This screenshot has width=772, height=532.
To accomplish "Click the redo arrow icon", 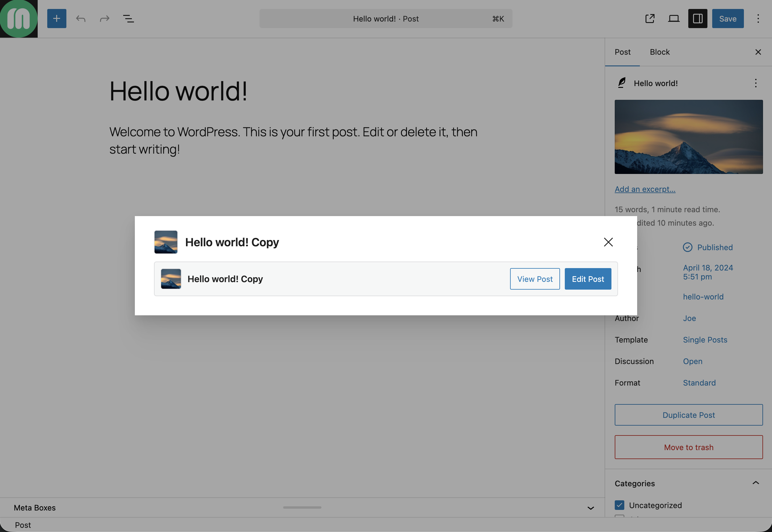I will [x=105, y=19].
